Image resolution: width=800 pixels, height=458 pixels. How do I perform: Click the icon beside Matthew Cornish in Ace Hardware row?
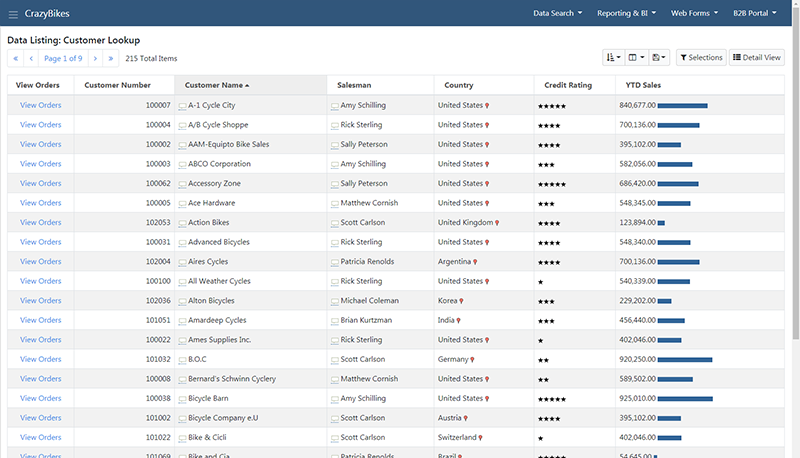point(335,203)
